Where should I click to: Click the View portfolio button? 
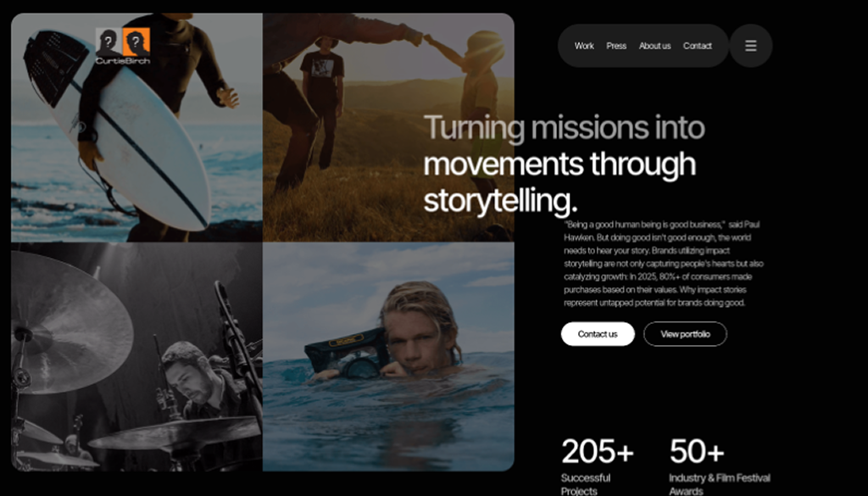coord(685,334)
